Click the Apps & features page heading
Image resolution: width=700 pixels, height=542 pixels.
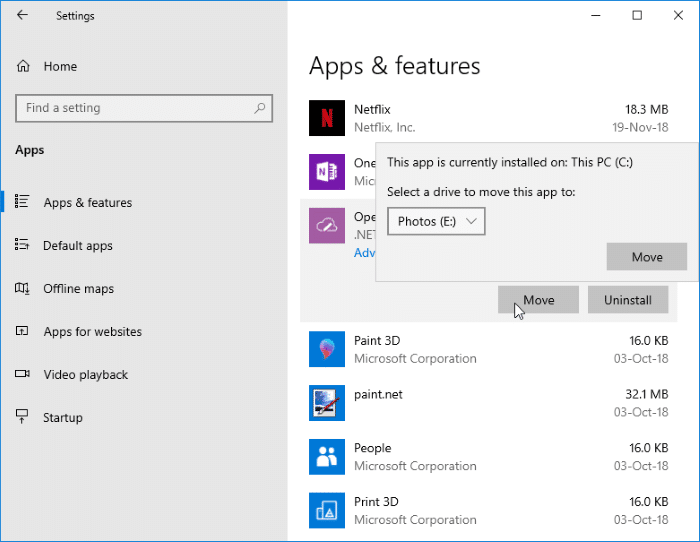pos(395,66)
